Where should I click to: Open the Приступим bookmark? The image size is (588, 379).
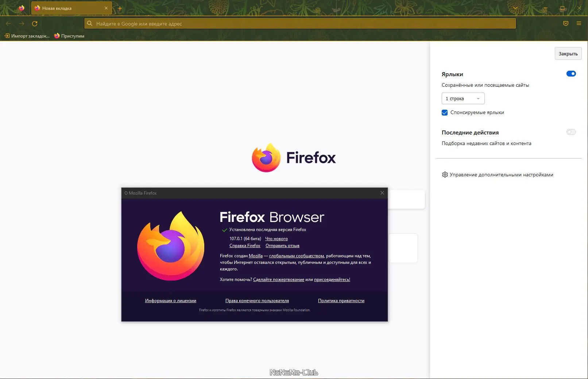(x=69, y=36)
